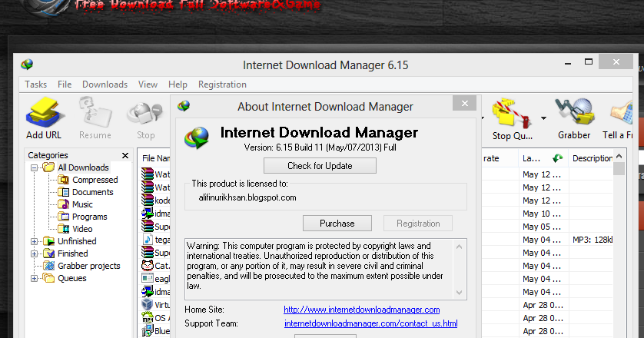The image size is (644, 338).
Task: Select the file row starting with 'kode'
Action: (156, 200)
